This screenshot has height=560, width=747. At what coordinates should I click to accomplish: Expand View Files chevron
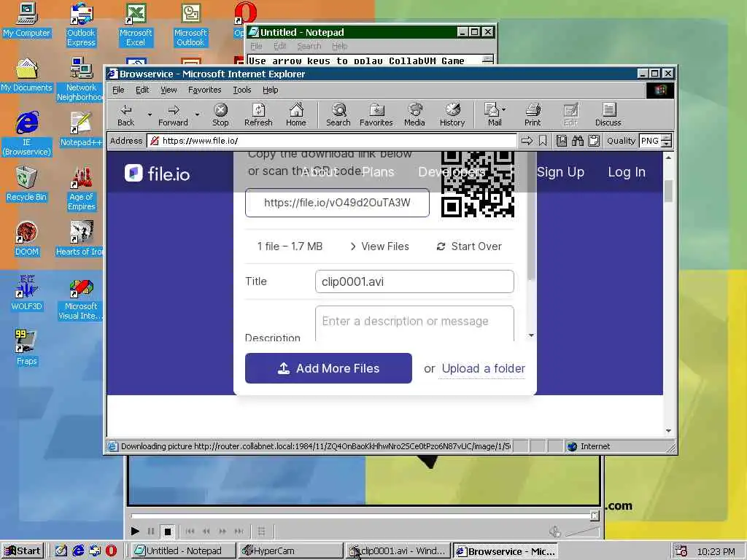click(353, 246)
